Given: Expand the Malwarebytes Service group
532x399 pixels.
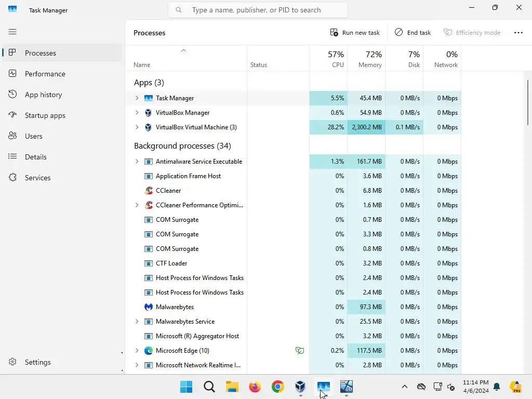Looking at the screenshot, I should [137, 321].
